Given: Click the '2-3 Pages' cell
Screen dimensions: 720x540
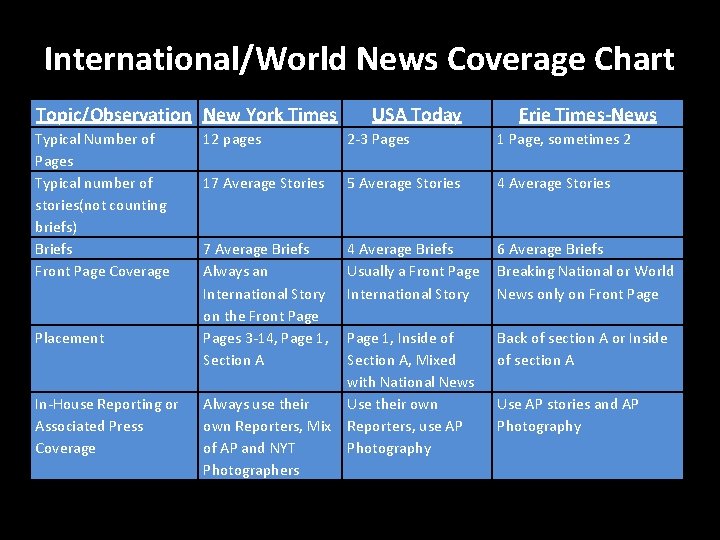Looking at the screenshot, I should (417, 150).
